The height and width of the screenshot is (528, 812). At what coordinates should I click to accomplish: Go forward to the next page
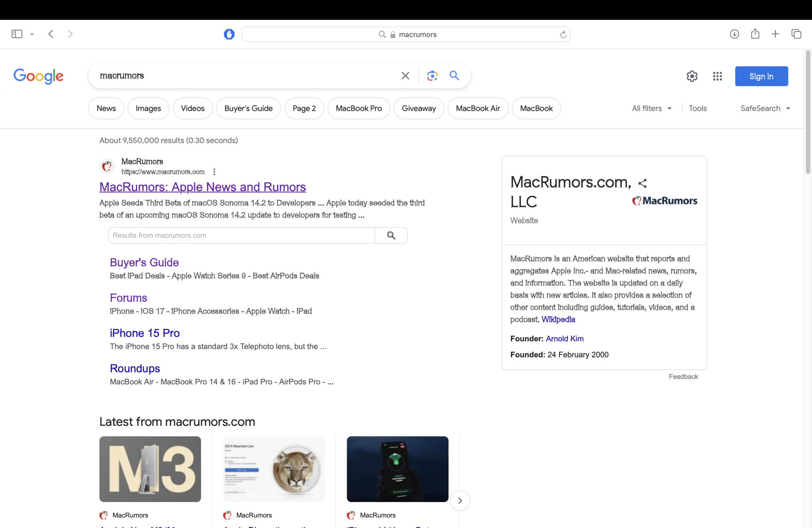point(70,34)
